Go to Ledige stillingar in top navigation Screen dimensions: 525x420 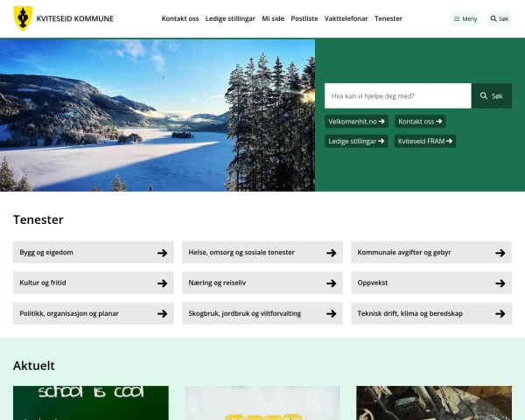tap(230, 18)
